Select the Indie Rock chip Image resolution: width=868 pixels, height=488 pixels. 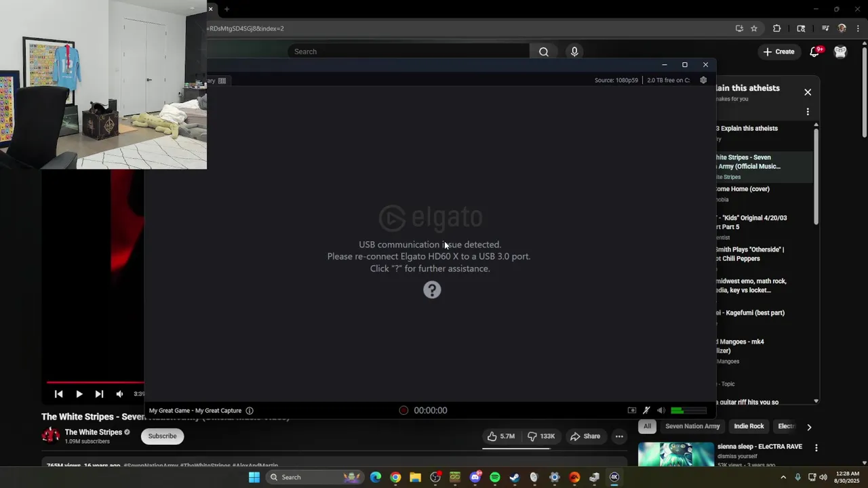pyautogui.click(x=749, y=426)
